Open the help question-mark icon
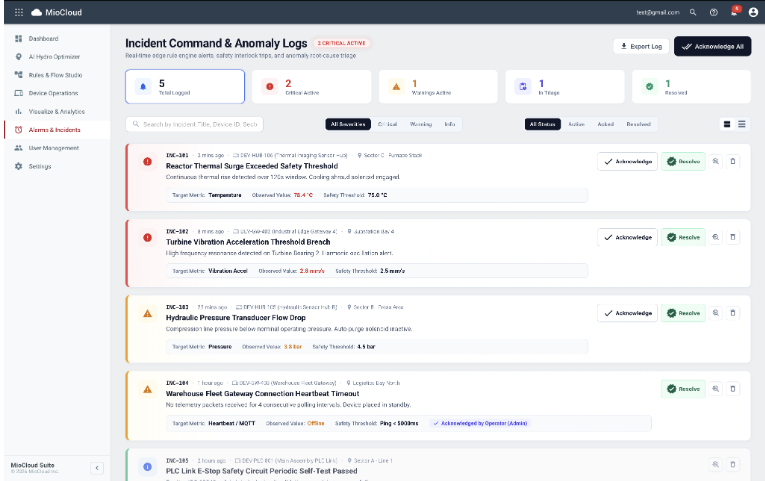The width and height of the screenshot is (765, 481). 714,12
